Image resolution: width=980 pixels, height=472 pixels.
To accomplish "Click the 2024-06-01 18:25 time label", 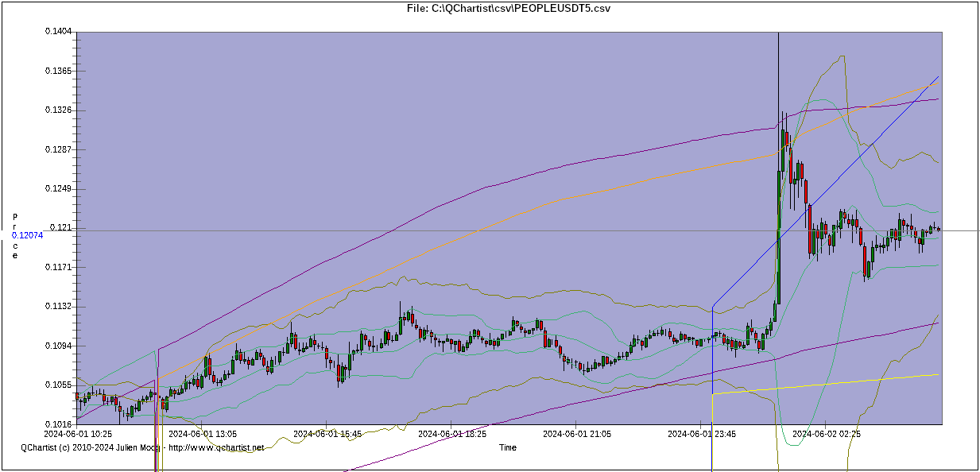I will tap(452, 435).
